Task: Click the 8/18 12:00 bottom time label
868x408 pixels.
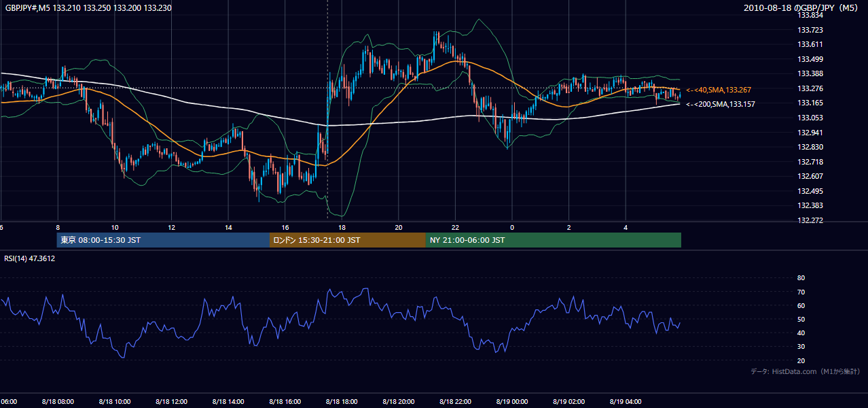Action: click(172, 402)
